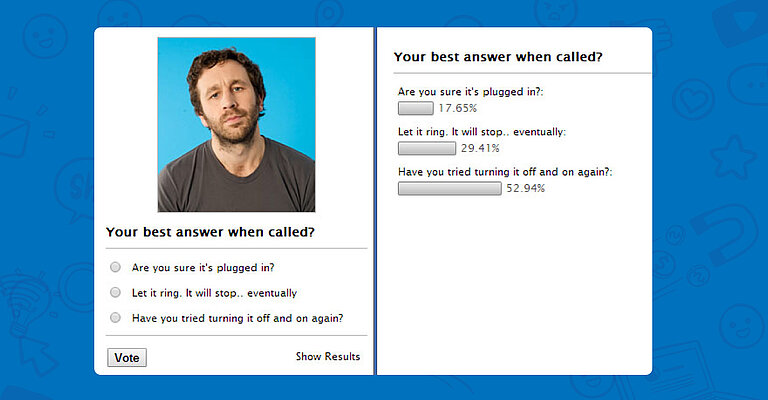Click the results panel poll question heading
The height and width of the screenshot is (400, 768).
498,57
